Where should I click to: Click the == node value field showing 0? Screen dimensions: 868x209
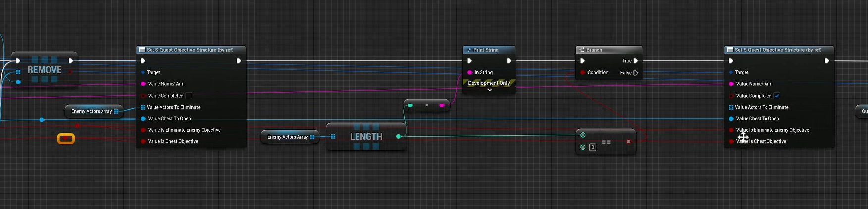coord(593,147)
